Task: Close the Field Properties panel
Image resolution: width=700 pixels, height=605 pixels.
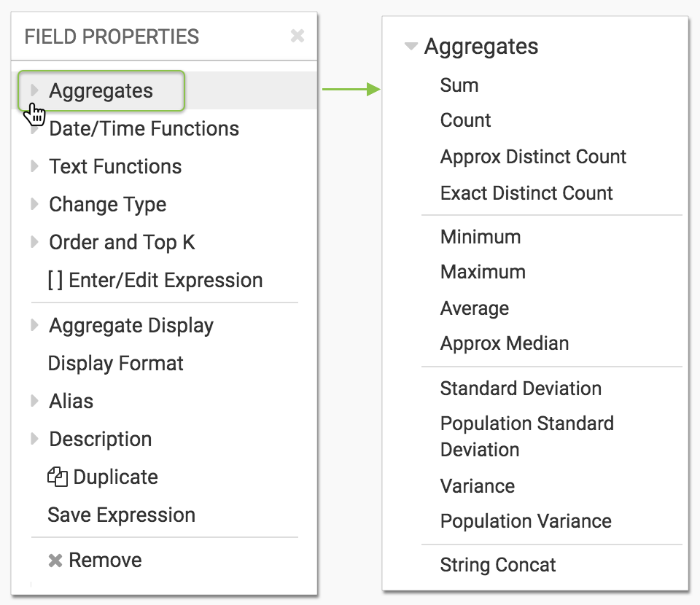Action: (x=297, y=36)
